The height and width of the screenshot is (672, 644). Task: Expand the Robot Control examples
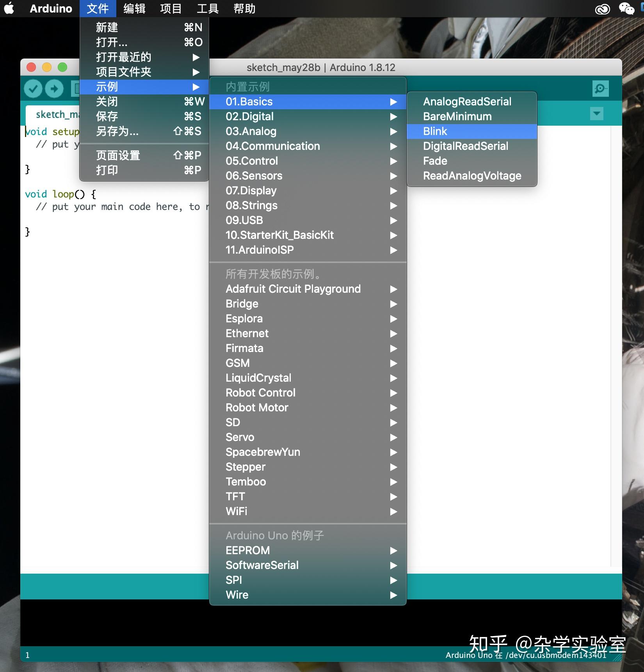click(x=308, y=393)
